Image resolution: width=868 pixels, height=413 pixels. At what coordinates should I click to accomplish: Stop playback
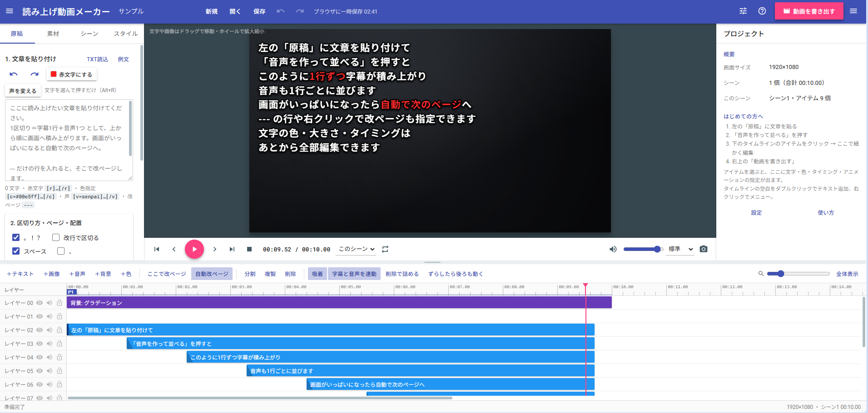(249, 249)
